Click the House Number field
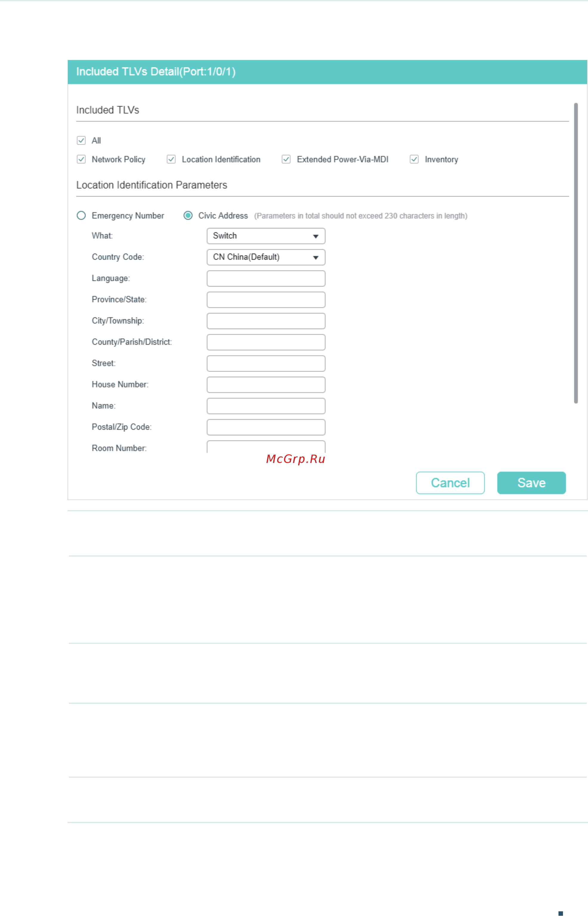Image resolution: width=588 pixels, height=917 pixels. tap(266, 385)
